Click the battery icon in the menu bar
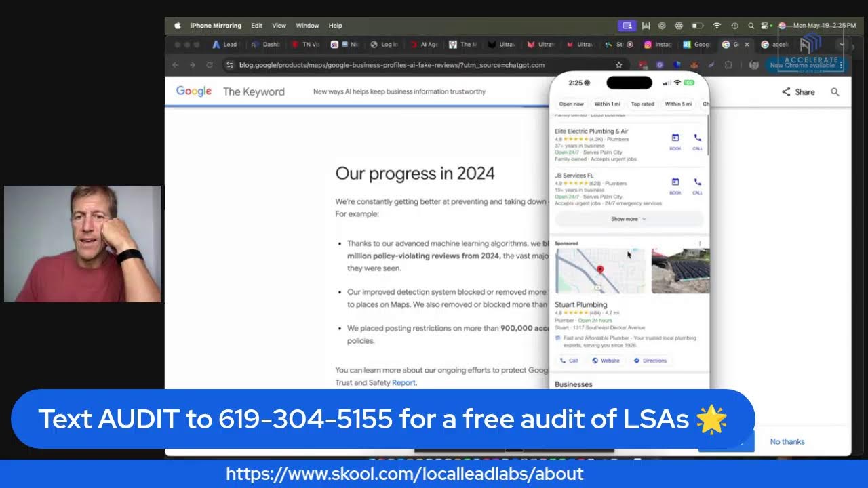The height and width of the screenshot is (488, 868). tap(697, 26)
